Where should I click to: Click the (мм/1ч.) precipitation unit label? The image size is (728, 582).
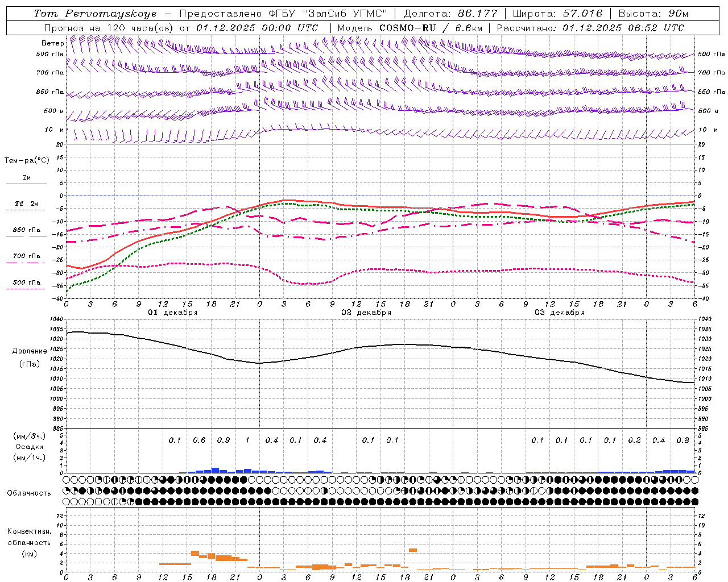coord(30,458)
